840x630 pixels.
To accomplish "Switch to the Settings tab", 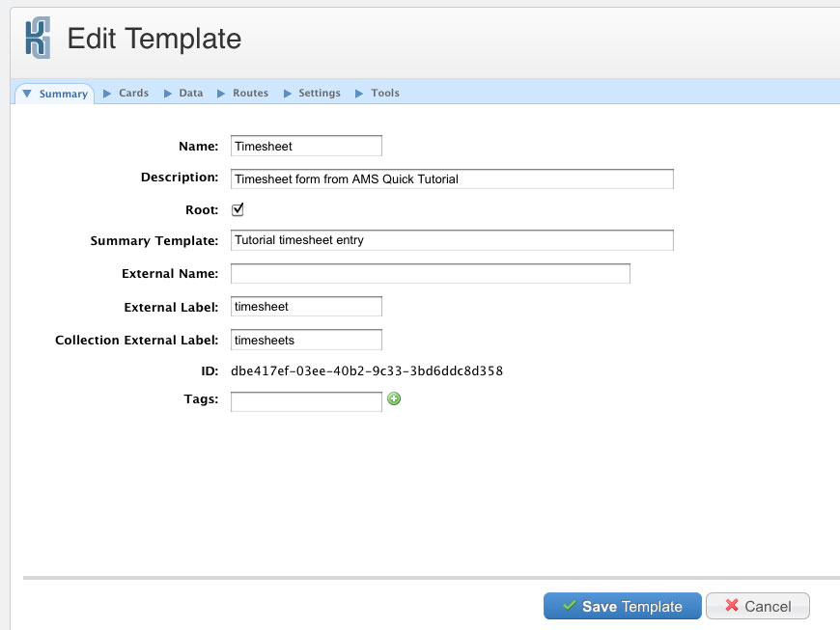I will click(319, 94).
